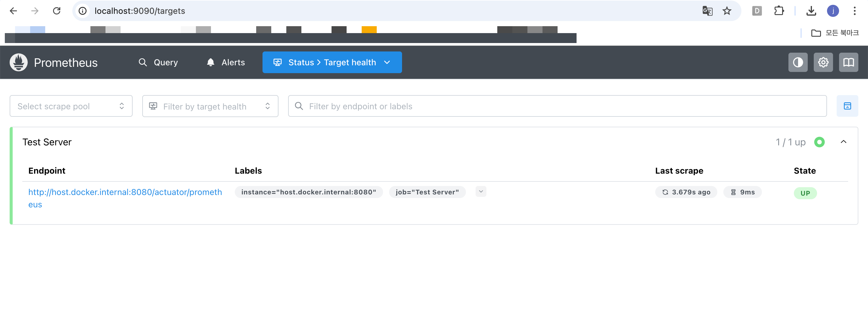Open the extensions puzzle icon
868x319 pixels.
click(779, 11)
